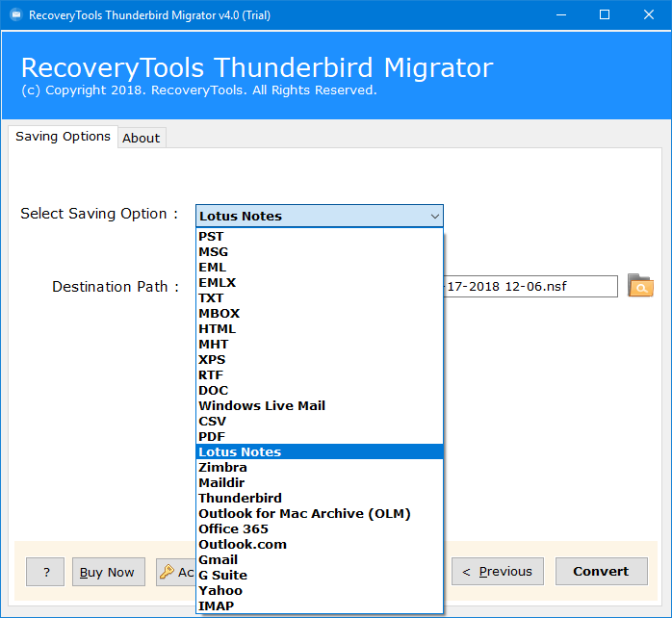Image resolution: width=672 pixels, height=618 pixels.
Task: Choose Office 365 saving option
Action: pos(320,529)
